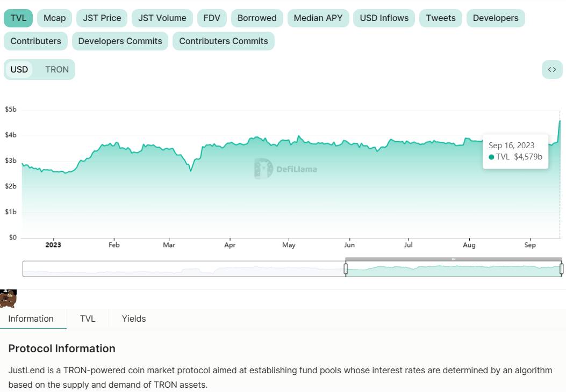The width and height of the screenshot is (566, 392).
Task: Click the Protocol Information heading
Action: pyautogui.click(x=62, y=349)
